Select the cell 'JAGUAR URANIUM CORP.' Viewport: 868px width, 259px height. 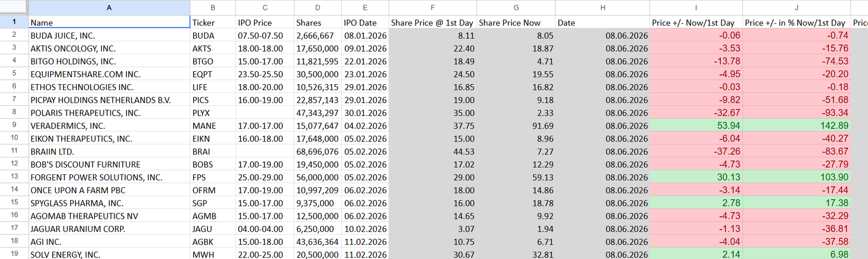[x=109, y=229]
